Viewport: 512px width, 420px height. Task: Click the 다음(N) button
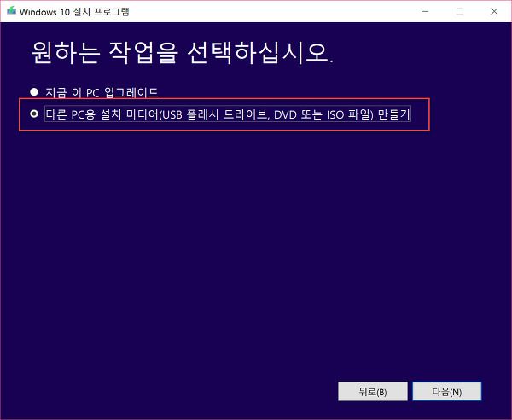tap(446, 391)
